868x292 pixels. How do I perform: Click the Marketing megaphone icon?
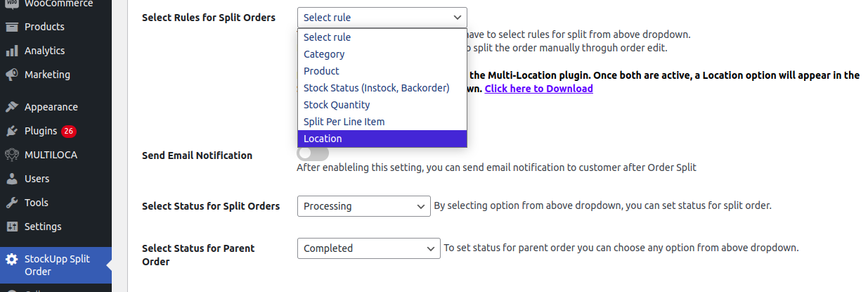[x=11, y=75]
